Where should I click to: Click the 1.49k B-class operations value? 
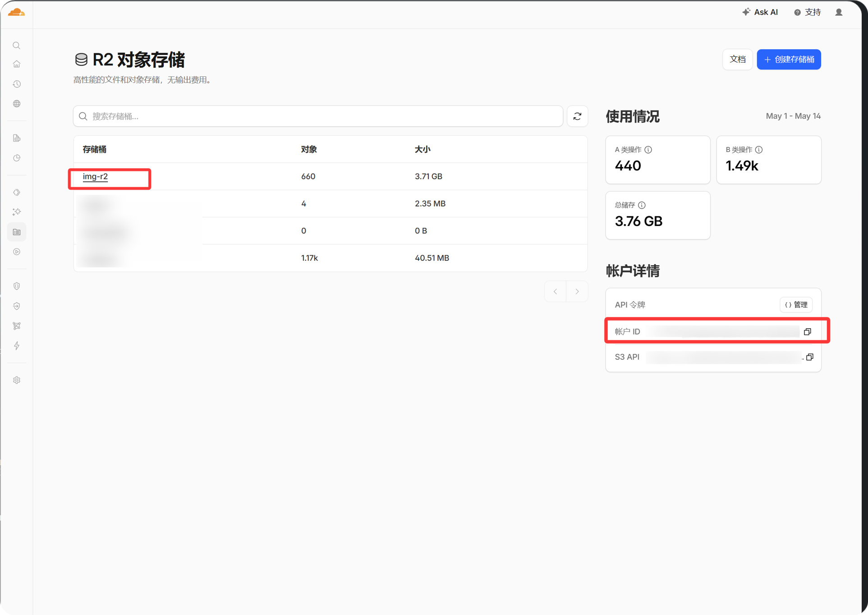pos(742,166)
